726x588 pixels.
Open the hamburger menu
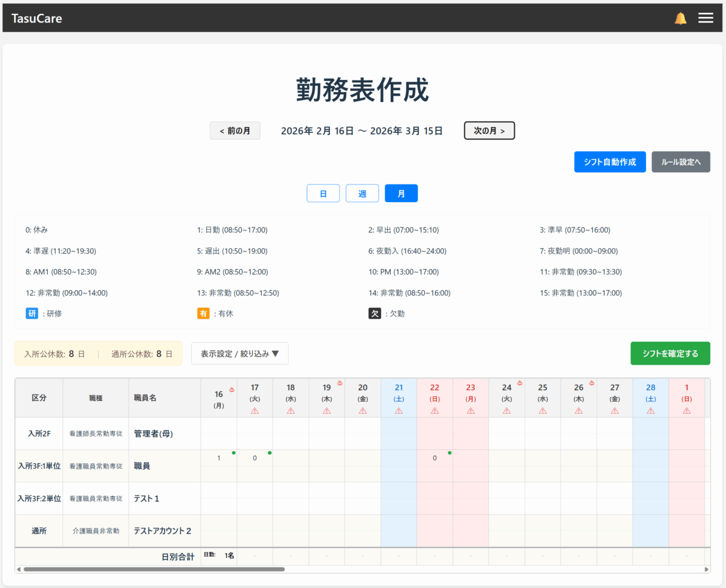click(705, 18)
